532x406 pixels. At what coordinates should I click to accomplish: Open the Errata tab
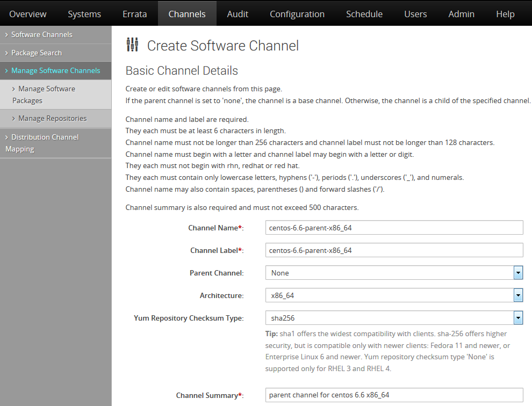click(x=135, y=14)
